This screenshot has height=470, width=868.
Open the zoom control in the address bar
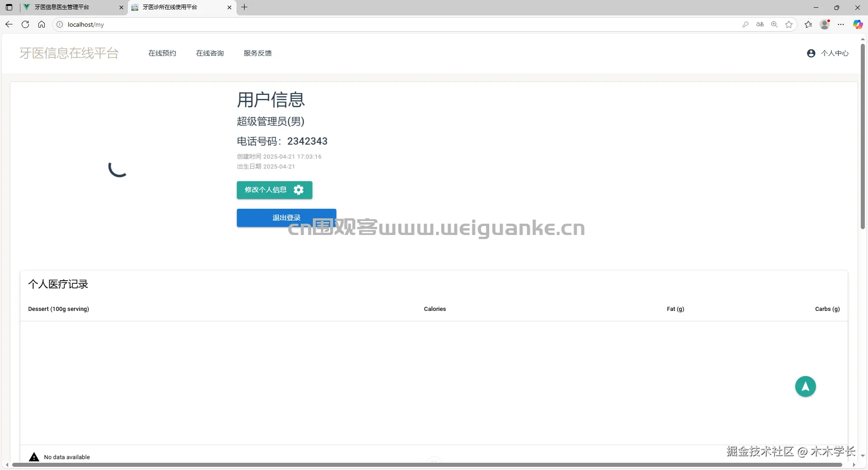coord(774,24)
